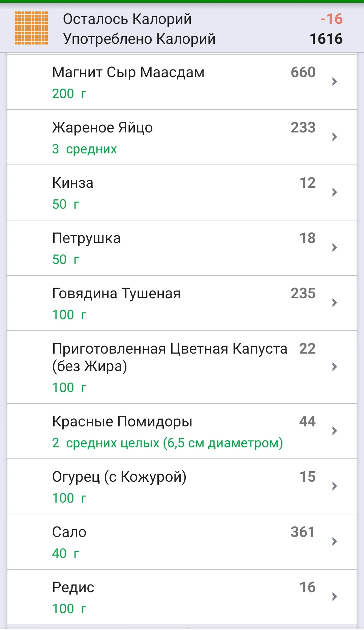
Task: Edit 200 г portion of cheese
Action: click(x=69, y=94)
